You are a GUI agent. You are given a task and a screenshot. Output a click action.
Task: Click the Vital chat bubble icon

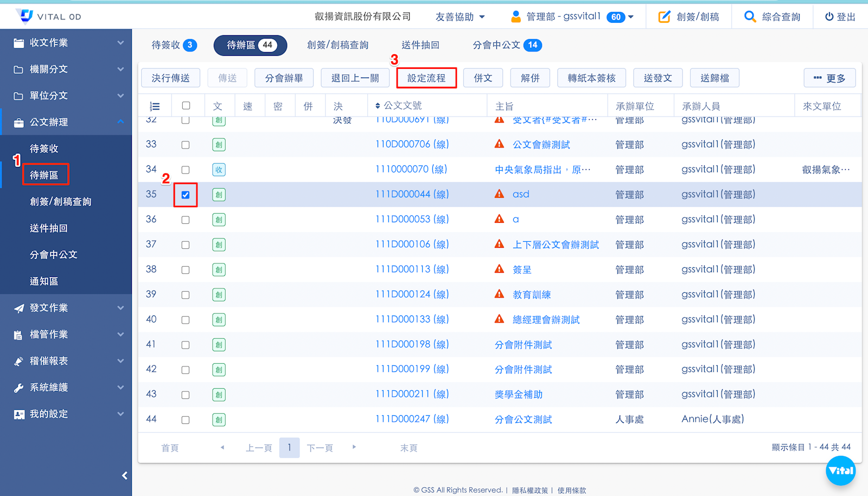(840, 471)
